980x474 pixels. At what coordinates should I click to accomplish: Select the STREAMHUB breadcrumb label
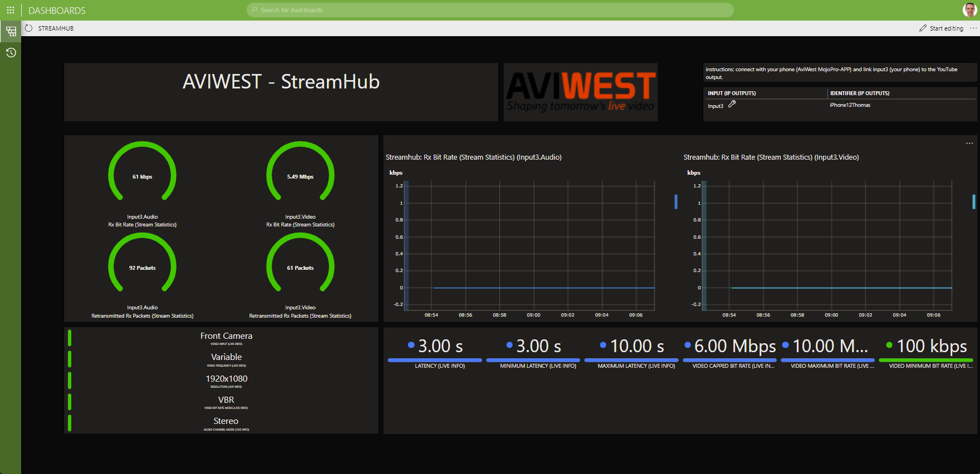click(56, 28)
